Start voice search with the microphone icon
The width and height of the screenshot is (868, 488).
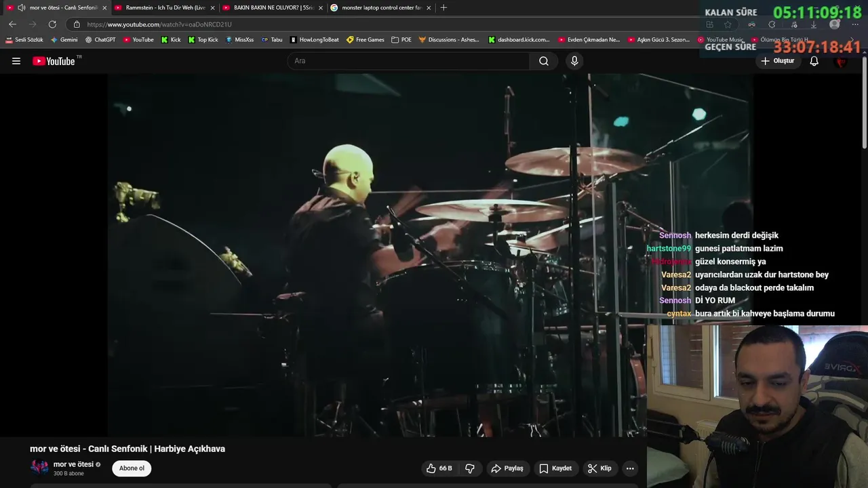pos(574,61)
